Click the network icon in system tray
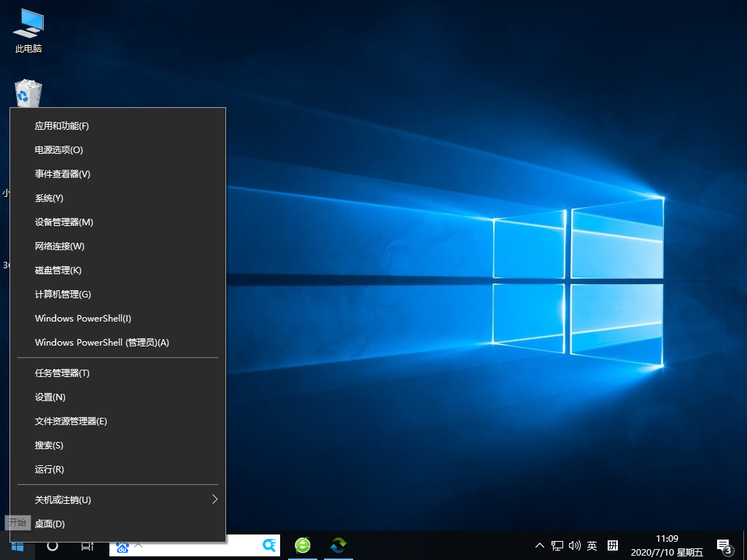747x560 pixels. pyautogui.click(x=557, y=545)
